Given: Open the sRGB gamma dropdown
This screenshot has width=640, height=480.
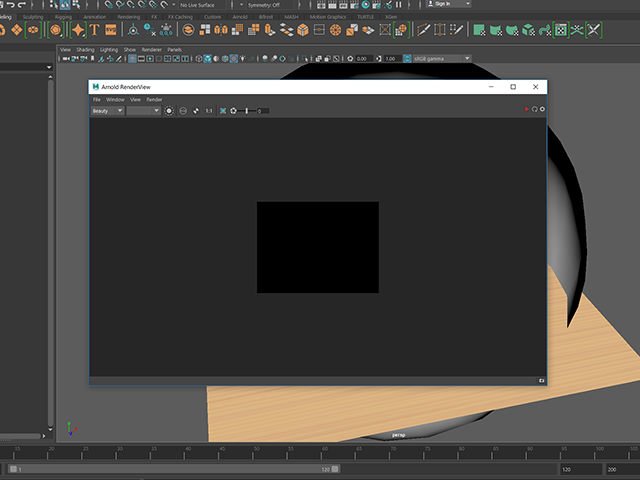Looking at the screenshot, I should tap(442, 58).
